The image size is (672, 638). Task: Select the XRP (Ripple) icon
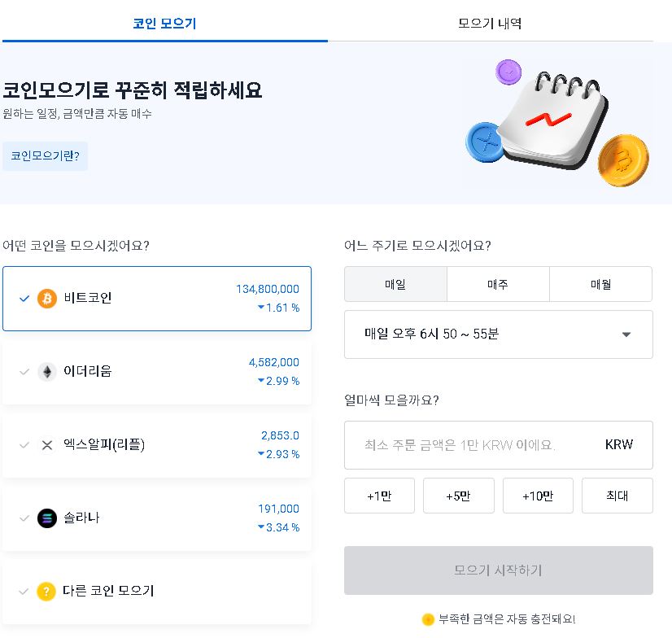[x=48, y=445]
